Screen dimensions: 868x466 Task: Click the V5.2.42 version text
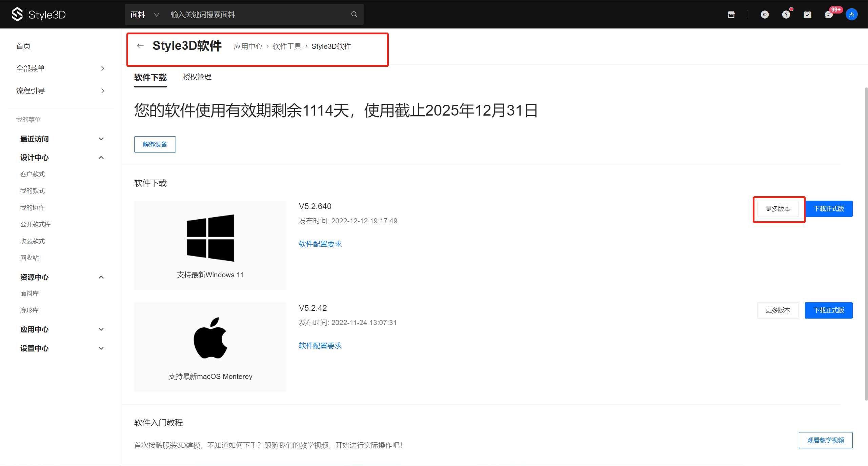click(x=313, y=308)
